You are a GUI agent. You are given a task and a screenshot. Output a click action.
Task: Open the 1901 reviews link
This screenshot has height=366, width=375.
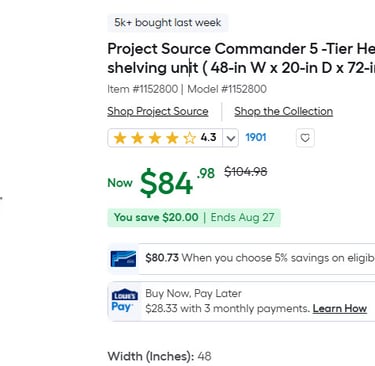pos(256,137)
